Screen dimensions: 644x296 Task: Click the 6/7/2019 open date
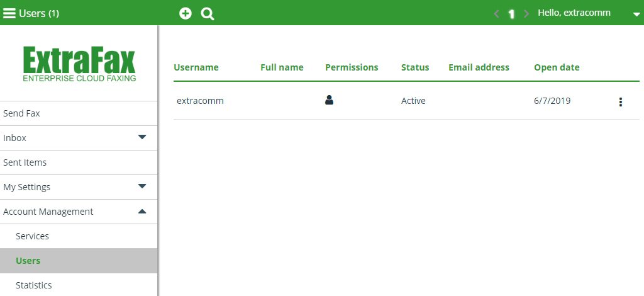(x=552, y=101)
